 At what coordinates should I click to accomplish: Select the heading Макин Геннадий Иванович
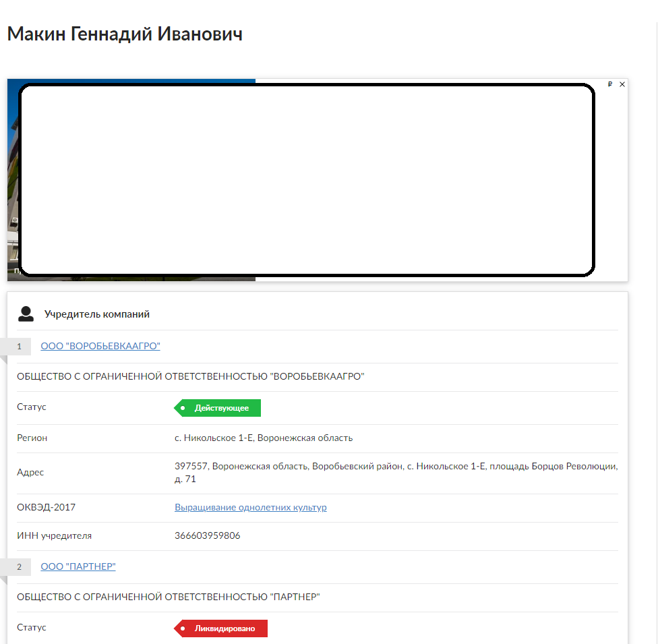point(125,34)
